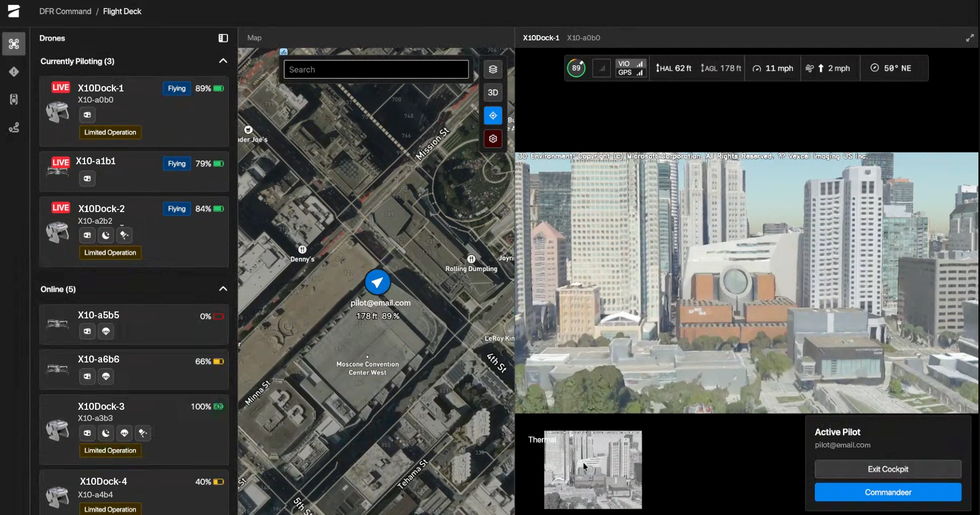
Task: Click Limited Operation badge on X10Dock-3
Action: coord(110,450)
